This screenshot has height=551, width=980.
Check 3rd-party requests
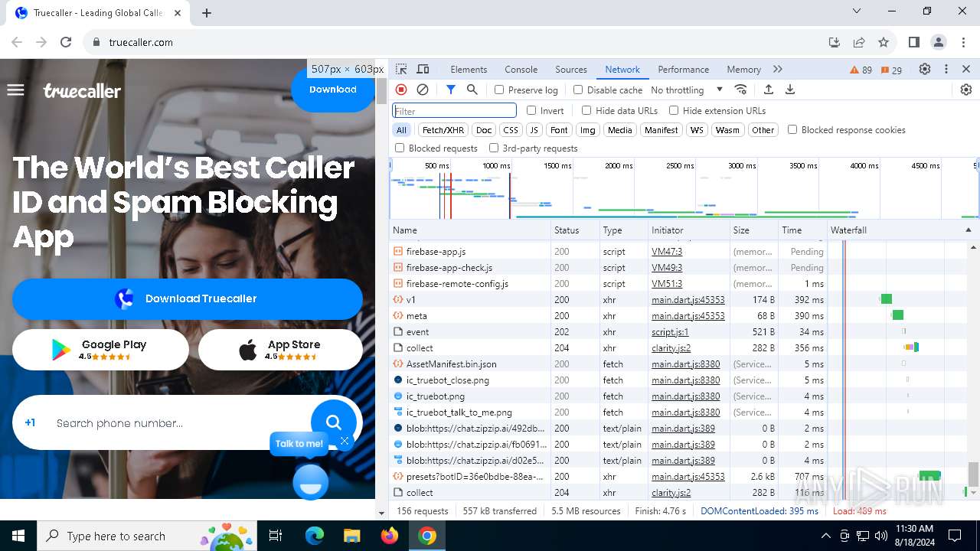point(494,148)
